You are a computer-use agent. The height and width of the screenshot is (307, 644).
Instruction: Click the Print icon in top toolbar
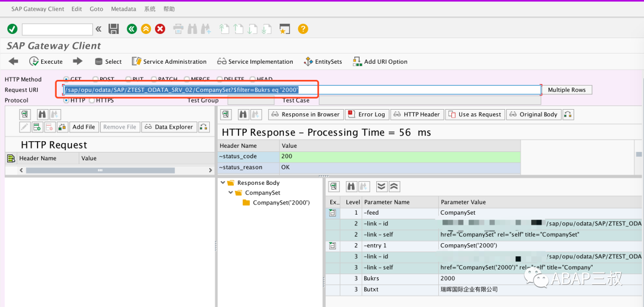[x=178, y=29]
